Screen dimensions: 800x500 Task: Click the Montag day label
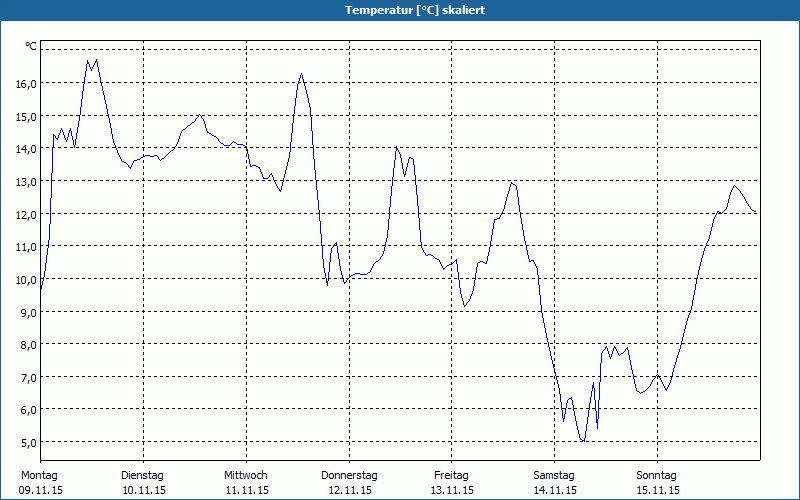(x=39, y=476)
